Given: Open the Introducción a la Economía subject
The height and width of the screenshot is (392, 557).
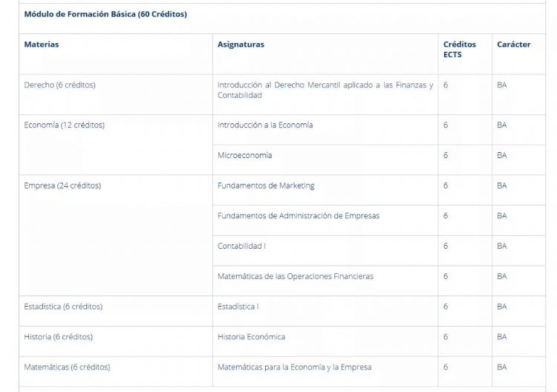Looking at the screenshot, I should 265,125.
